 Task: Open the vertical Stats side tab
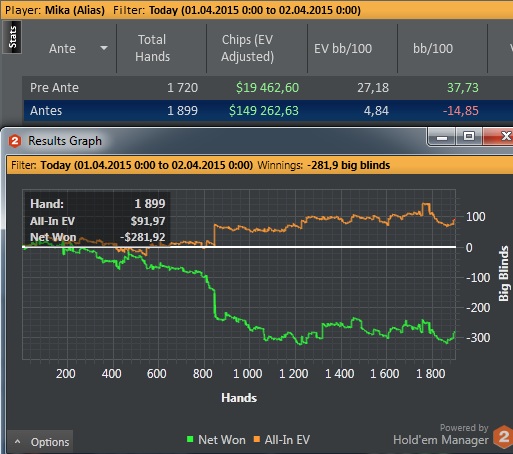coord(12,37)
